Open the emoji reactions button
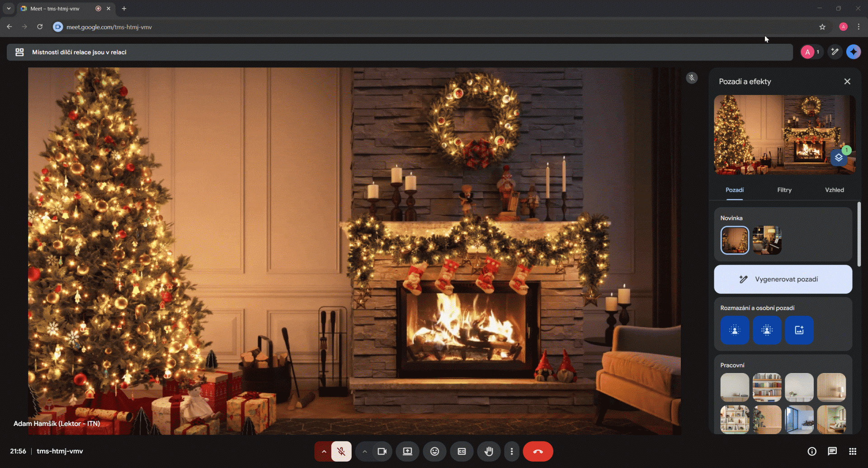 [x=434, y=451]
